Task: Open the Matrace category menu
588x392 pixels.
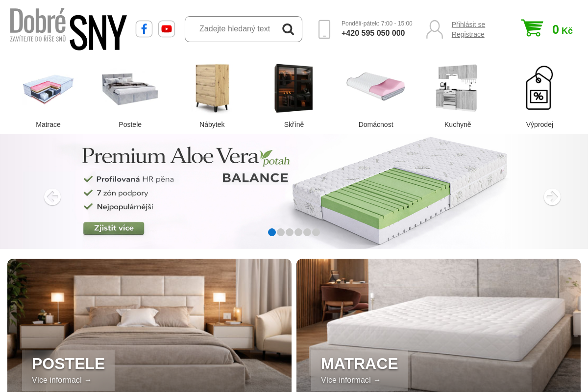Action: (x=48, y=96)
